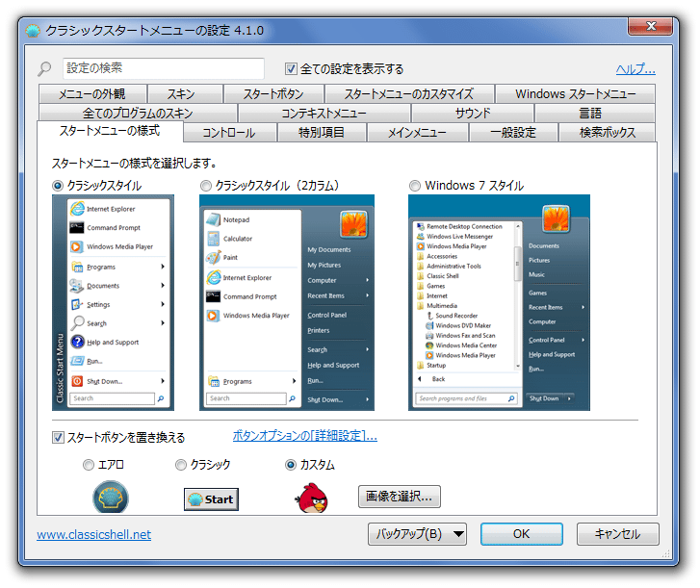
Task: Open the 検索ボックス tab
Action: pos(608,133)
